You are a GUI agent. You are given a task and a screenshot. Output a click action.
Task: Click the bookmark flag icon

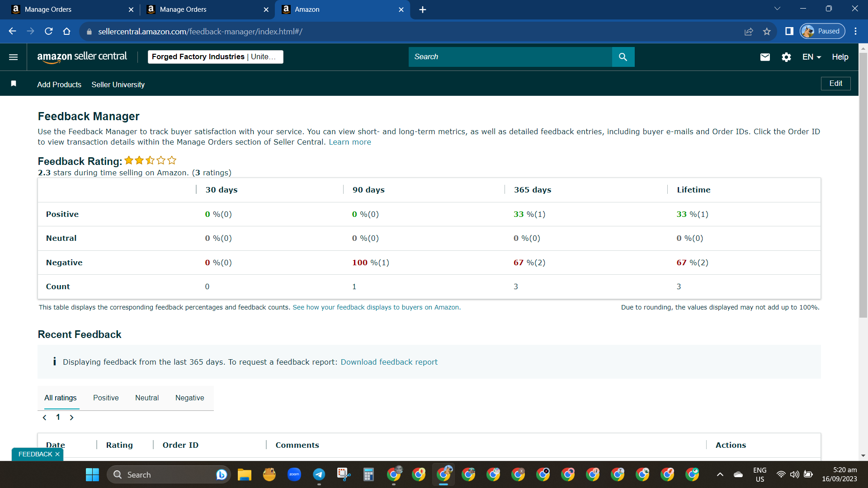pos(14,84)
